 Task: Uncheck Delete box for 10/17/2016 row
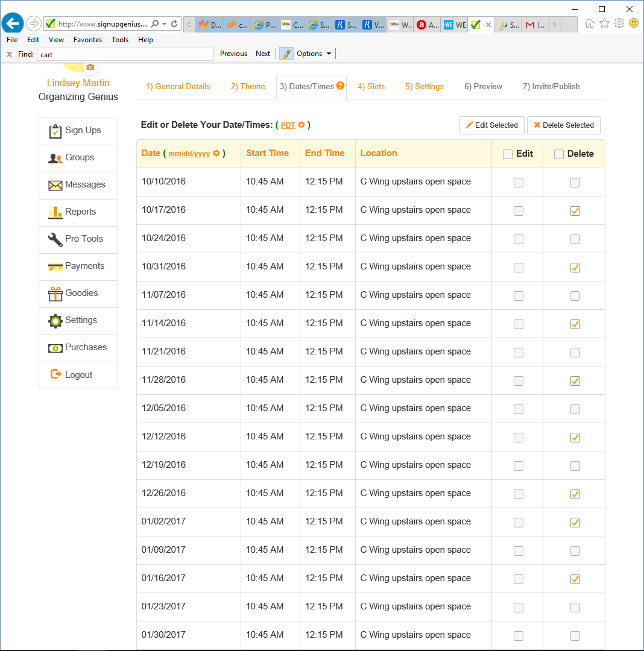point(575,211)
